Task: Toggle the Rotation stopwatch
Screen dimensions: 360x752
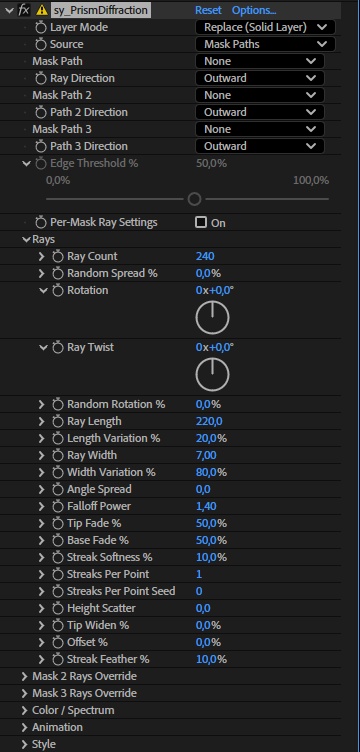Action: tap(58, 291)
